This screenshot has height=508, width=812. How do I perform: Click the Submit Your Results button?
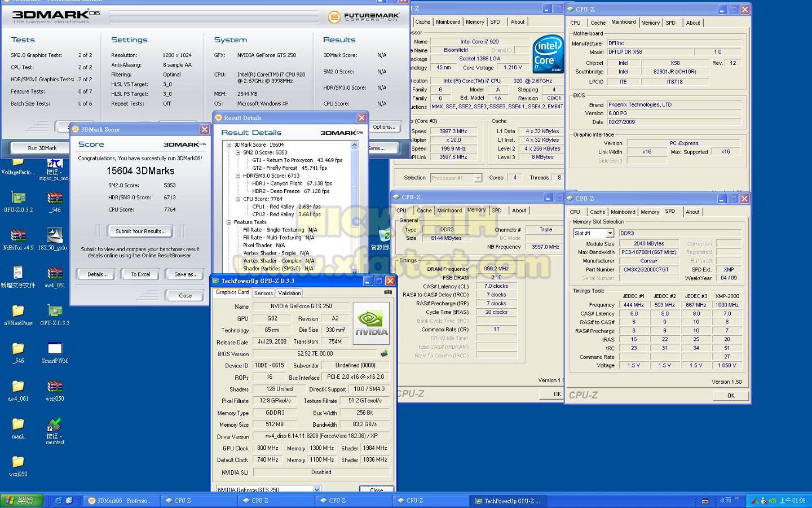[140, 231]
